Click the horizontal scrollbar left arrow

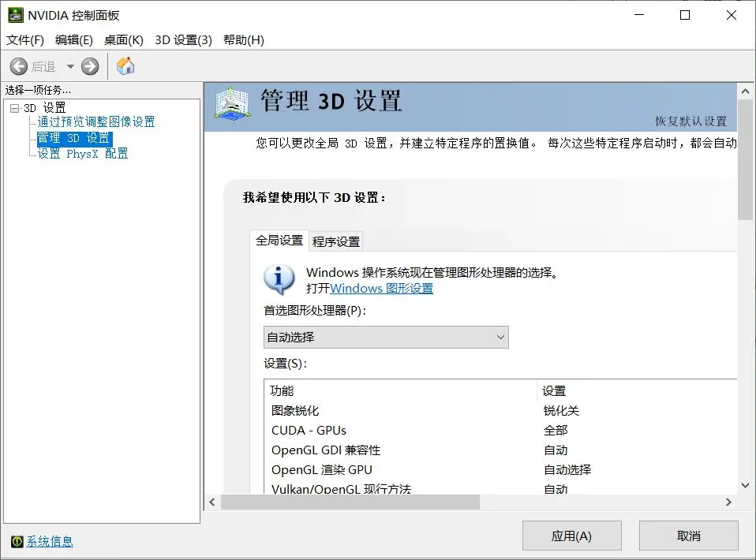212,502
